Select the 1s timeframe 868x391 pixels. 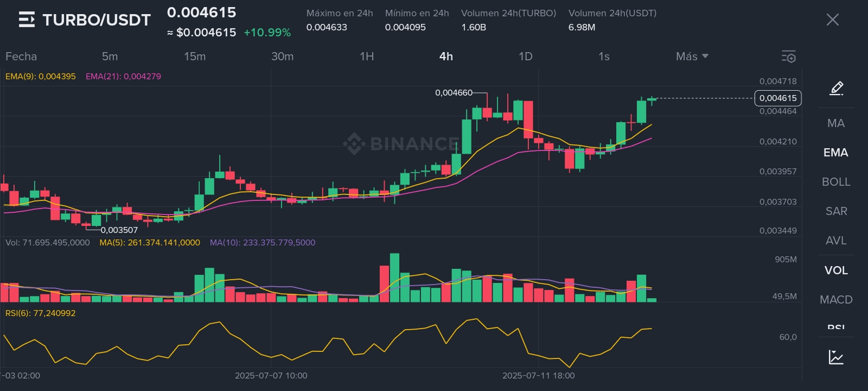tap(604, 56)
